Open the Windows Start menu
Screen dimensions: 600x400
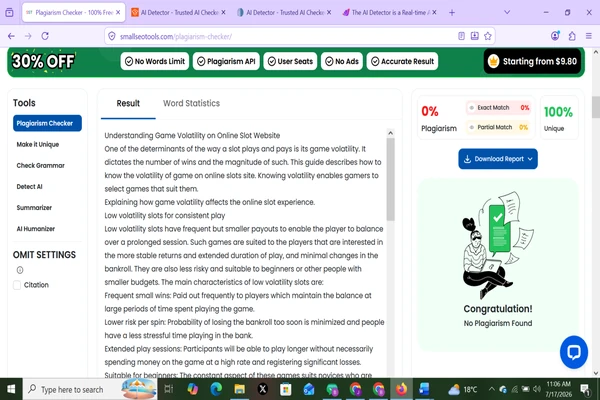click(11, 389)
